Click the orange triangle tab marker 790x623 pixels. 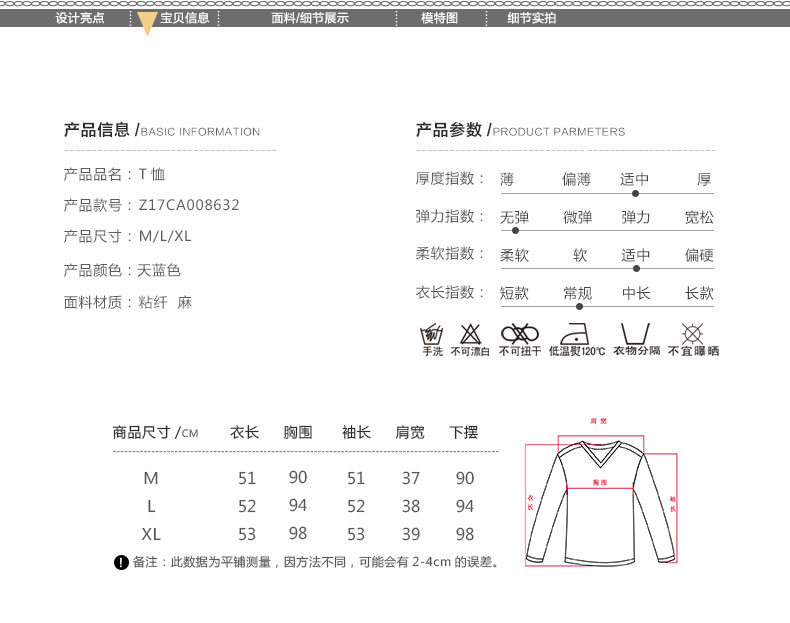(x=147, y=25)
